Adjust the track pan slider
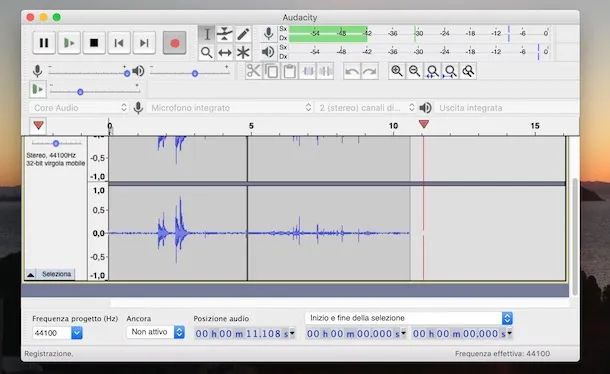Screen dimensions: 610x374 [56, 144]
